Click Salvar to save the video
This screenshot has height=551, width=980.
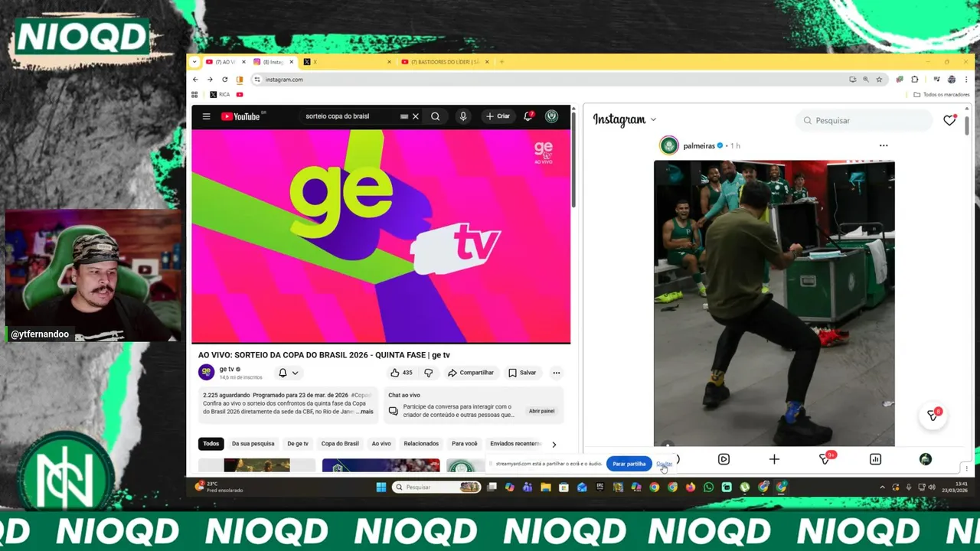[x=522, y=373]
